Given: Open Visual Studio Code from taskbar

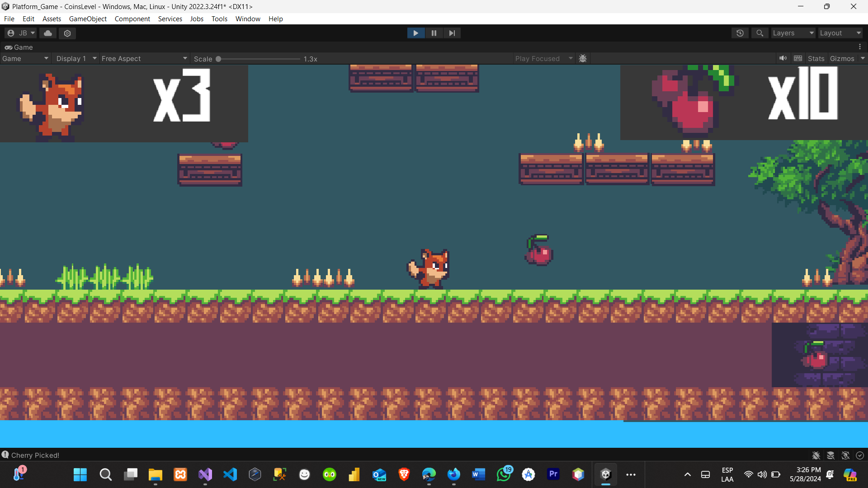Looking at the screenshot, I should point(230,474).
